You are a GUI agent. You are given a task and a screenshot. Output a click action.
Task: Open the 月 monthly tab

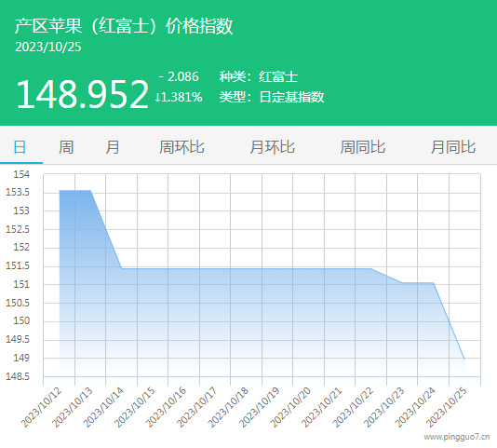click(x=113, y=147)
